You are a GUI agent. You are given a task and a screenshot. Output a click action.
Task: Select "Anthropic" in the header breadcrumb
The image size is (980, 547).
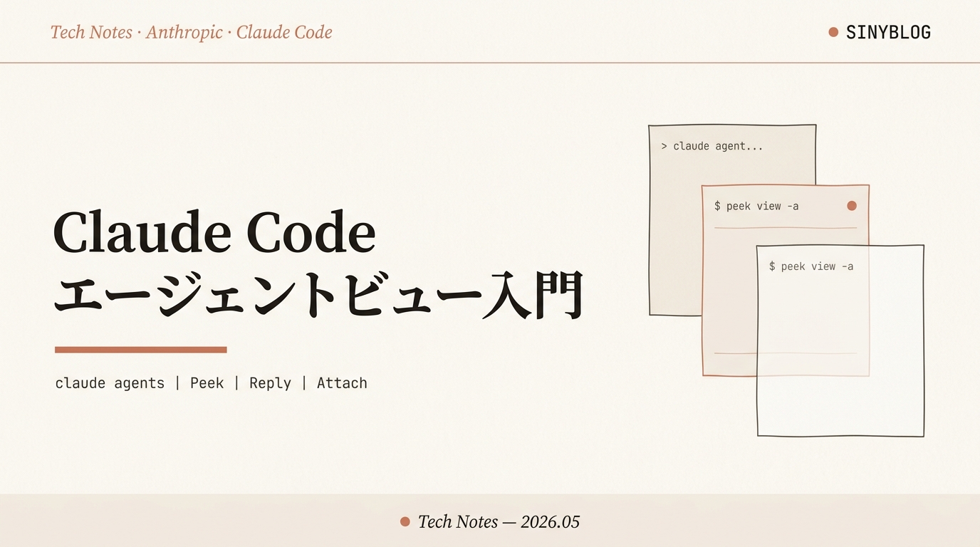(184, 32)
